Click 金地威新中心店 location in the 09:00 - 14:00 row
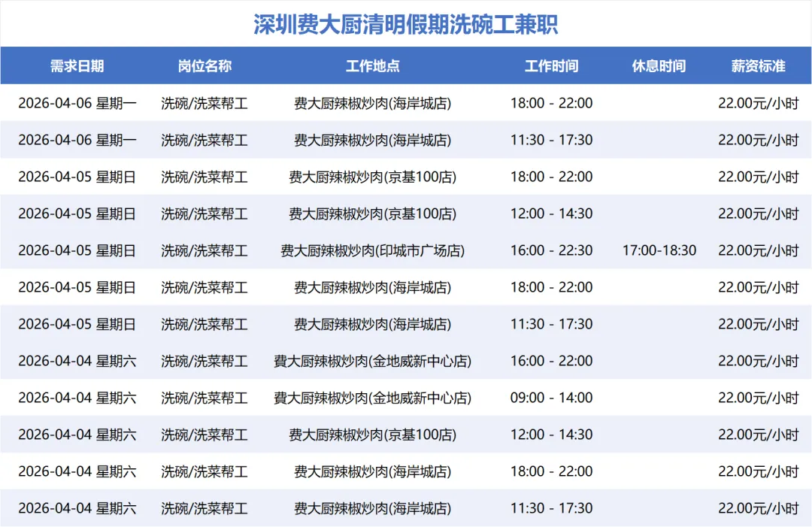 [x=373, y=398]
